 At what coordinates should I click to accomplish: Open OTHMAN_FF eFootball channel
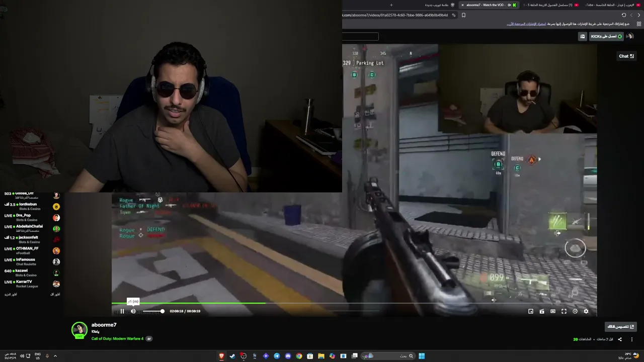pos(32,250)
